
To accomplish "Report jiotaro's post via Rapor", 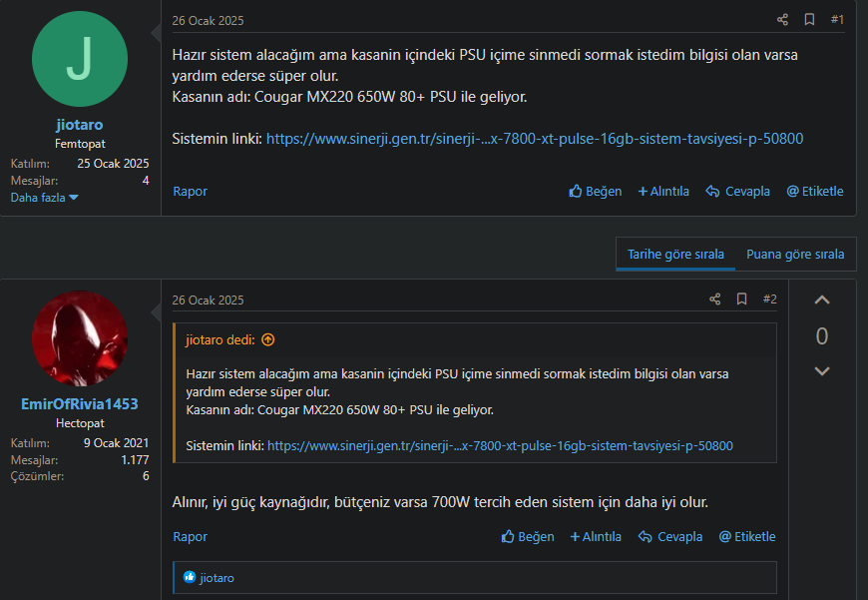I will click(x=190, y=191).
